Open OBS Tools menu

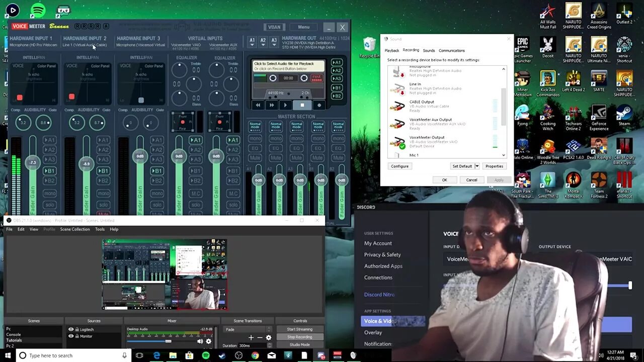tap(100, 229)
